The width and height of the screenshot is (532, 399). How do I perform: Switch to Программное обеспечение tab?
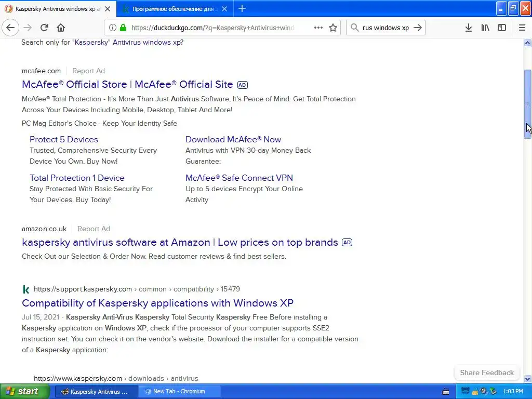(175, 9)
